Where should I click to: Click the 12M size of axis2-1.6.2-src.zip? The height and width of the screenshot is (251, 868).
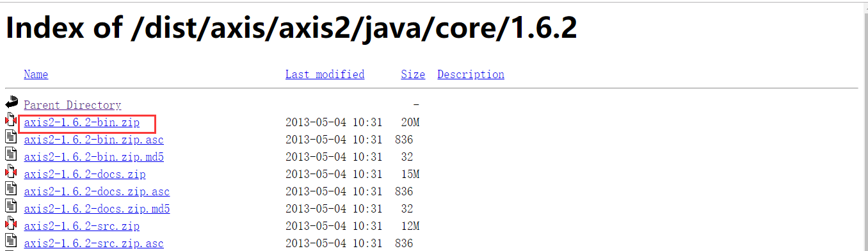[410, 226]
